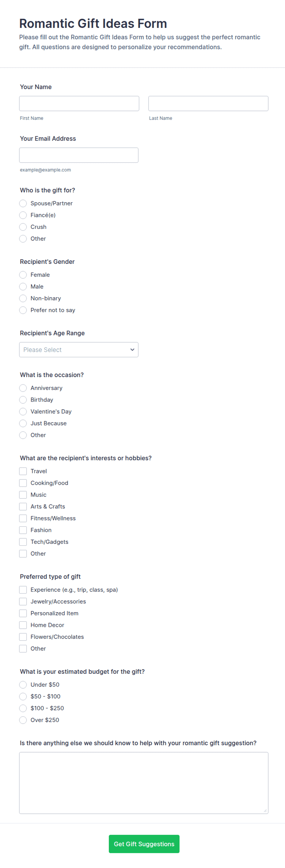The height and width of the screenshot is (868, 285).
Task: Click the First Name input field
Action: (x=79, y=104)
